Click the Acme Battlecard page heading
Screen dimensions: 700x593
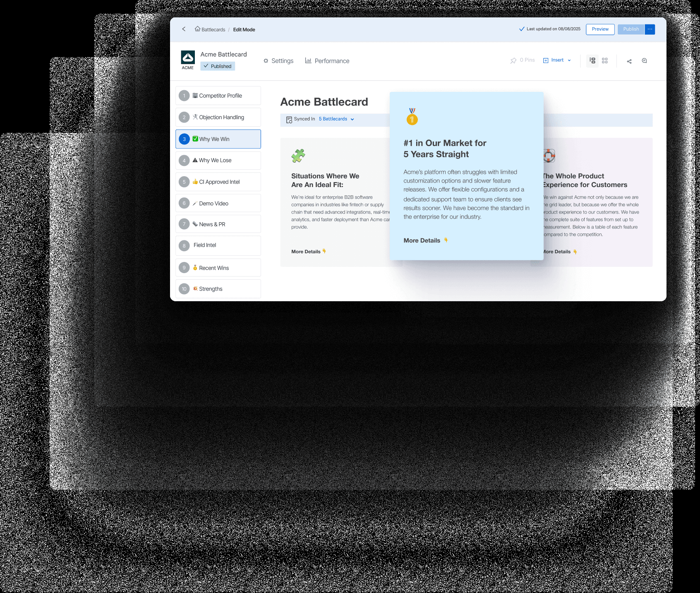pyautogui.click(x=324, y=102)
